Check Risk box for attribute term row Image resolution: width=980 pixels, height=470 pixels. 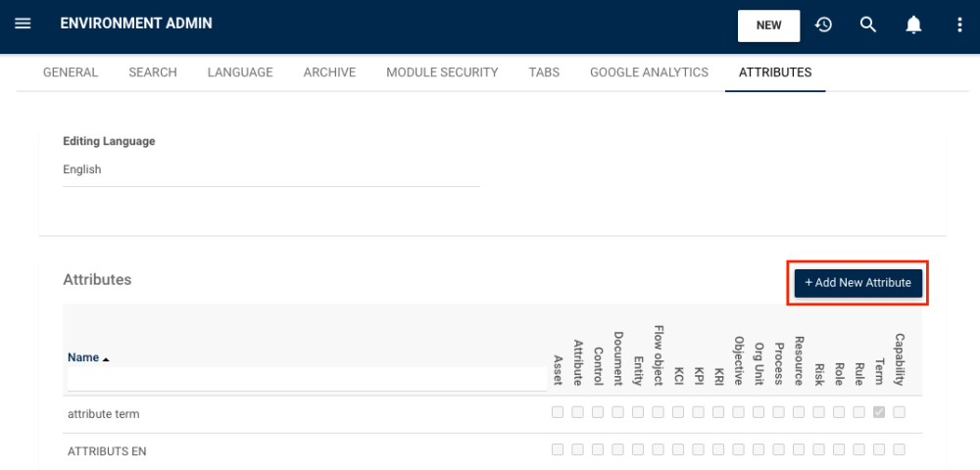(x=818, y=412)
